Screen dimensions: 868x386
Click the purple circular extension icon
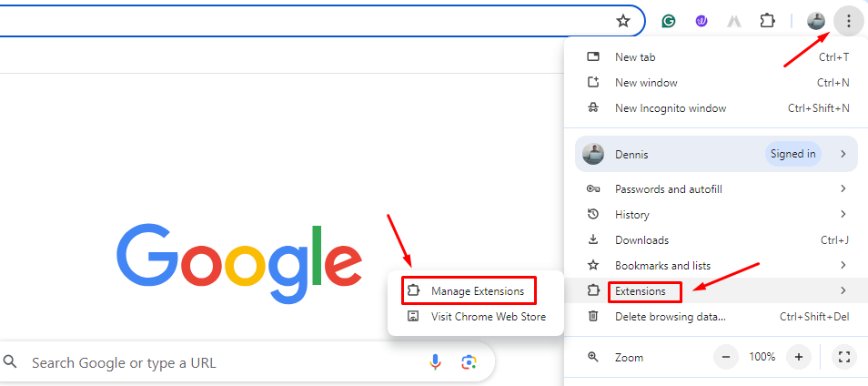click(x=701, y=20)
